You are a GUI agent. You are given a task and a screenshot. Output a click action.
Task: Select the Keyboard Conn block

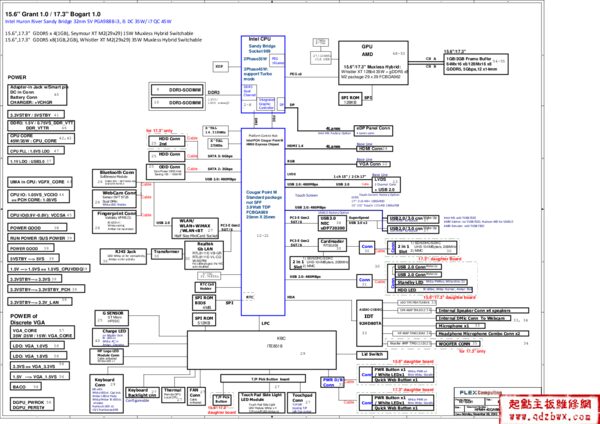[x=107, y=393]
